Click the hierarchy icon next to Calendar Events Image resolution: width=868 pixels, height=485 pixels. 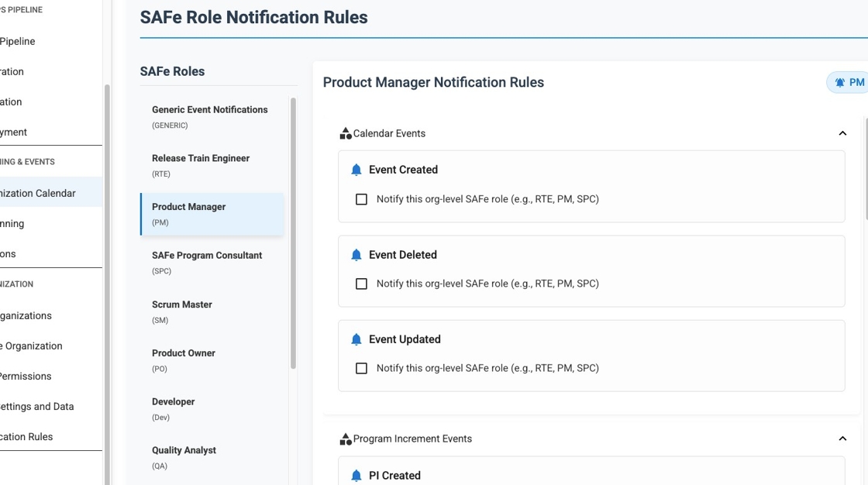point(344,132)
